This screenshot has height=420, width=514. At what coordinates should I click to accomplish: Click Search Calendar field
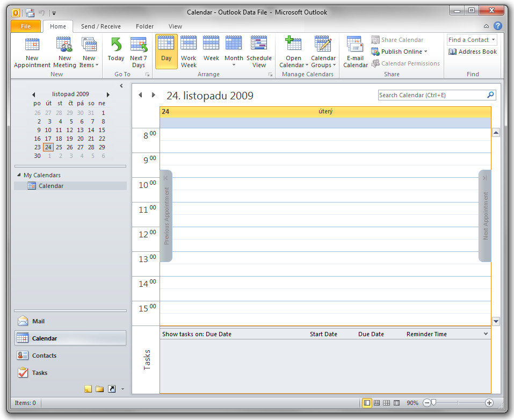point(432,95)
